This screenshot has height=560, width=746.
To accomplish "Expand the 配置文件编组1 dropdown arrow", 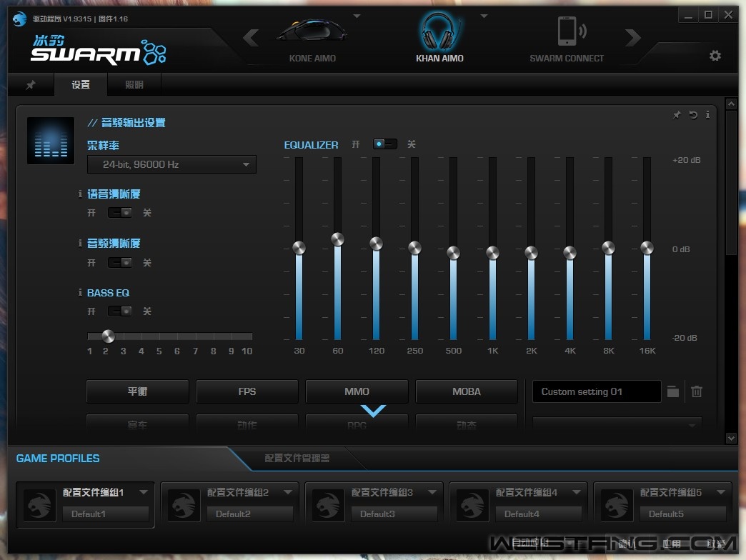I will pyautogui.click(x=143, y=492).
